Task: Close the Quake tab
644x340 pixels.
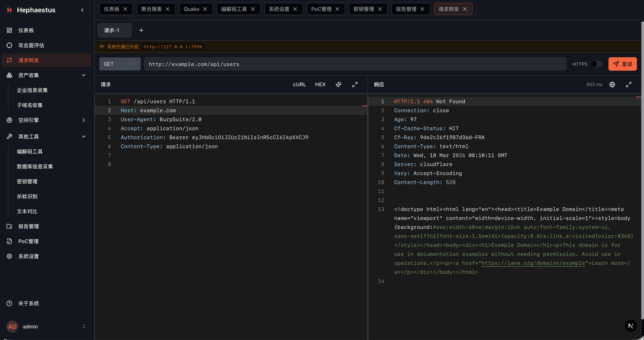Action: [x=205, y=9]
